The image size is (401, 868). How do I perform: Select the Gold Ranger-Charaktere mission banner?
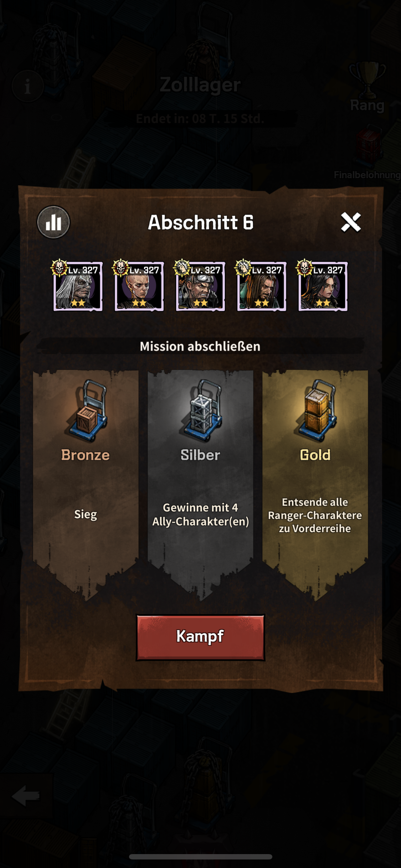coord(315,485)
